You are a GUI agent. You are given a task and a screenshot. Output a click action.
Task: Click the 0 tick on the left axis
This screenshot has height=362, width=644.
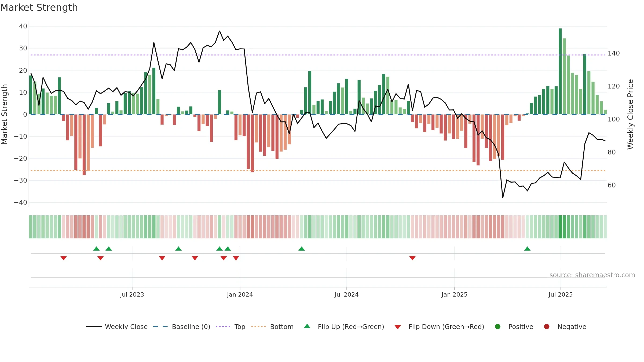point(25,114)
